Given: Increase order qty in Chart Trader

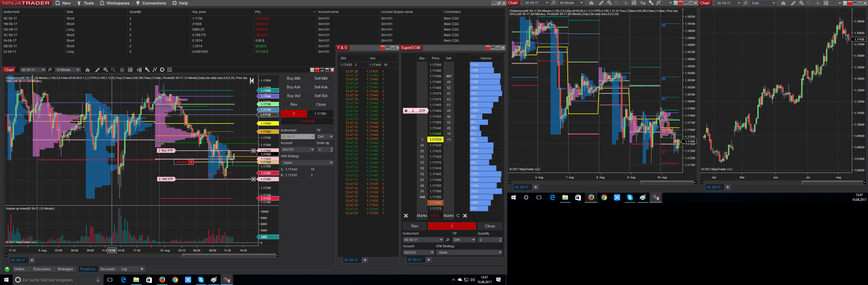Looking at the screenshot, I should [x=332, y=148].
